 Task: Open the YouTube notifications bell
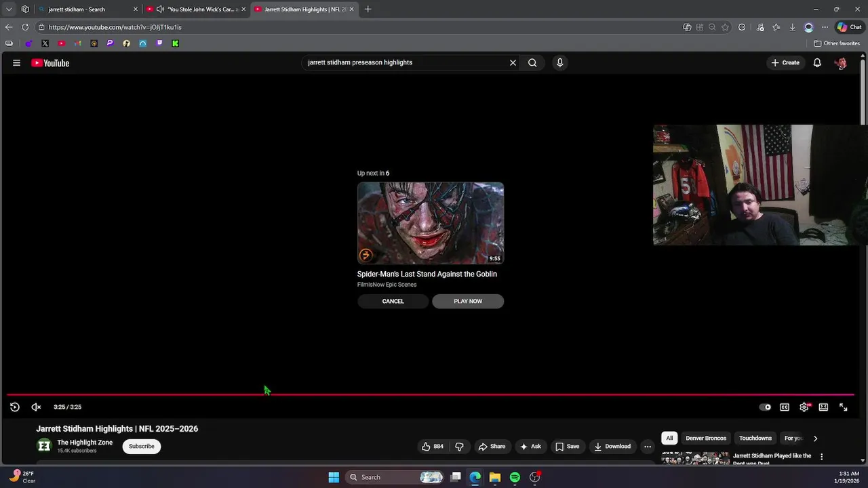coord(817,62)
